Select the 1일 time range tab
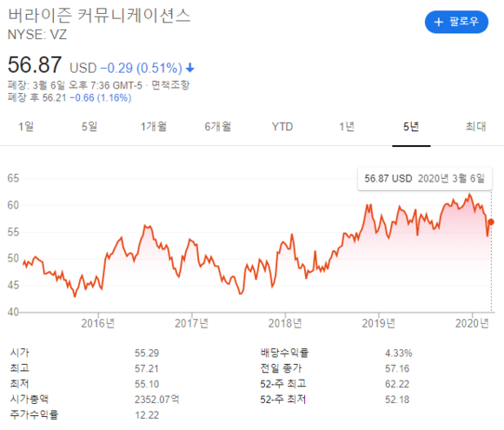The width and height of the screenshot is (504, 430). click(26, 126)
